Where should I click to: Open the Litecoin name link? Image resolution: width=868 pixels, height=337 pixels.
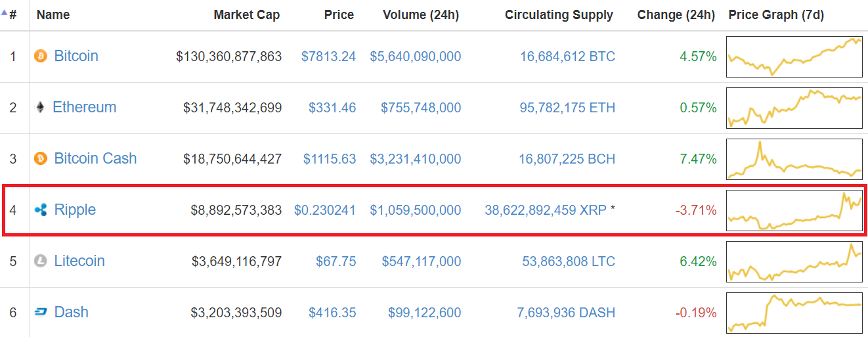pos(79,261)
